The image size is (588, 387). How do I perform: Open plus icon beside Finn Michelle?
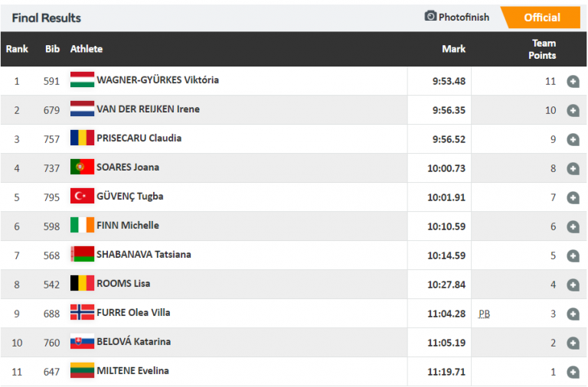click(573, 226)
